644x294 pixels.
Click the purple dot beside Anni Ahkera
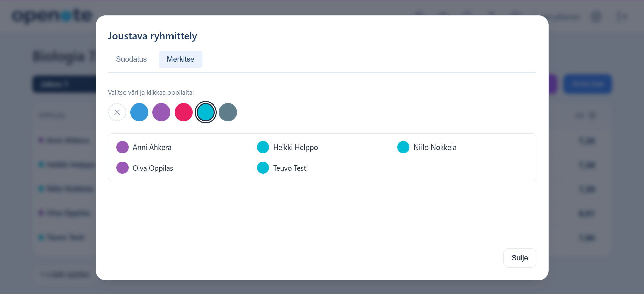122,147
